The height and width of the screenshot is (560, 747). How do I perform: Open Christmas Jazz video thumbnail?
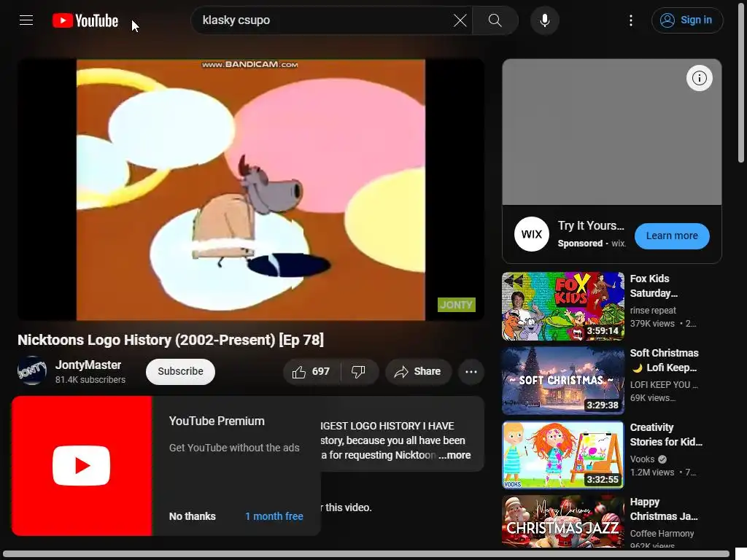tap(563, 521)
